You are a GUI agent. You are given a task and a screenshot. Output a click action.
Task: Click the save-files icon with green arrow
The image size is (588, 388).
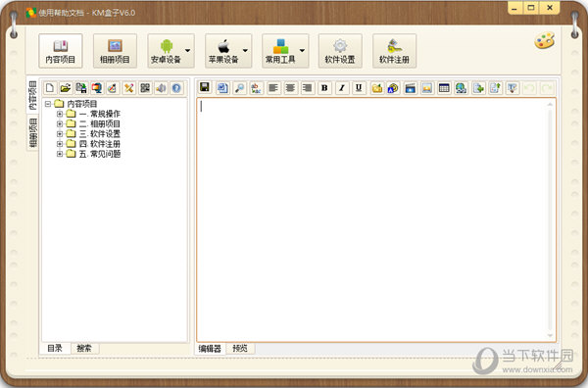pyautogui.click(x=81, y=88)
